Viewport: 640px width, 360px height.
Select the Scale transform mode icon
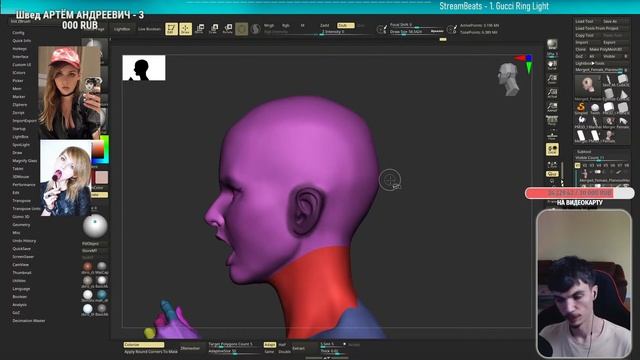[214, 29]
